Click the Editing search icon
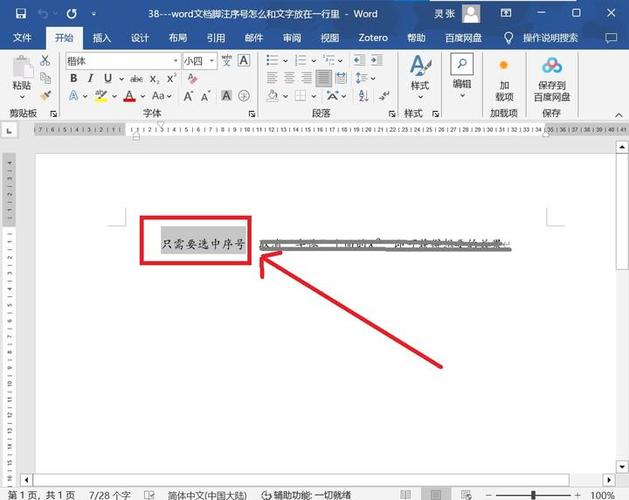Image resolution: width=629 pixels, height=500 pixels. tap(462, 64)
